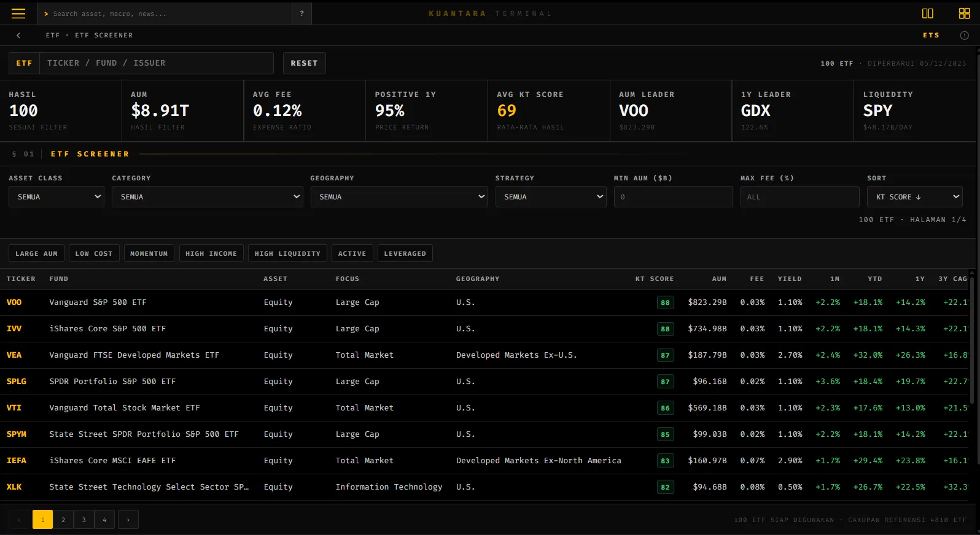Toggle the Leveraged quick filter

[405, 253]
